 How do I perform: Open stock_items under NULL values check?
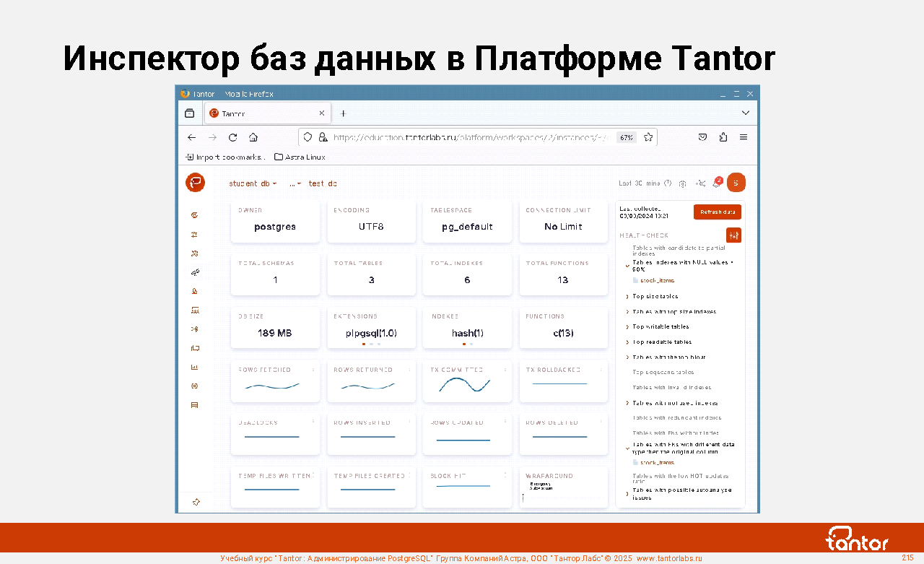[x=657, y=280]
